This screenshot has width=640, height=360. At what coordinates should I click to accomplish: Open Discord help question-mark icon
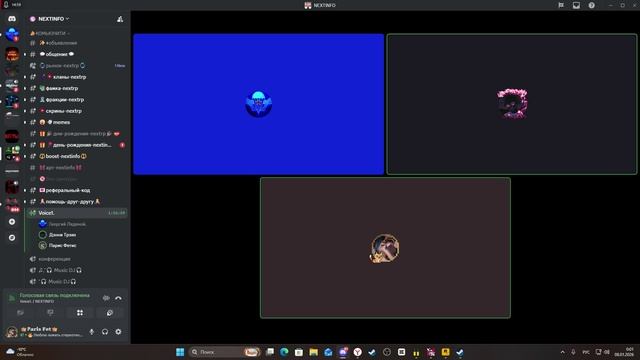click(591, 5)
